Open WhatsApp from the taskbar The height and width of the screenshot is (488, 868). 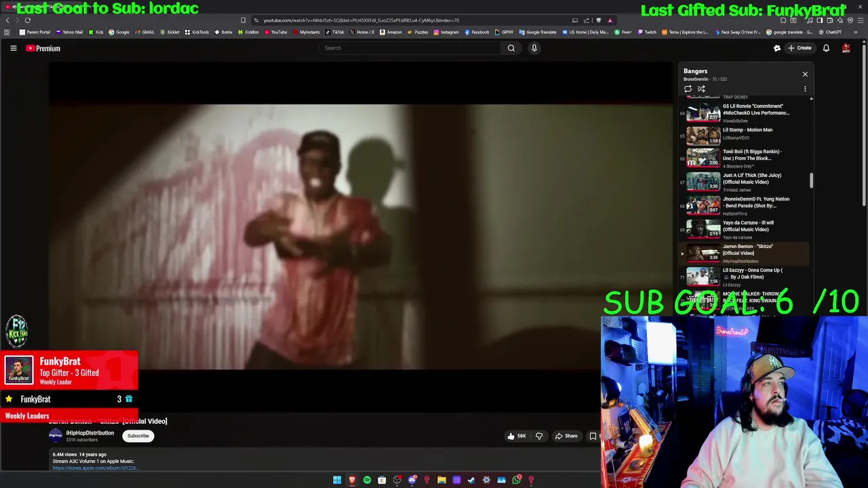(x=516, y=480)
